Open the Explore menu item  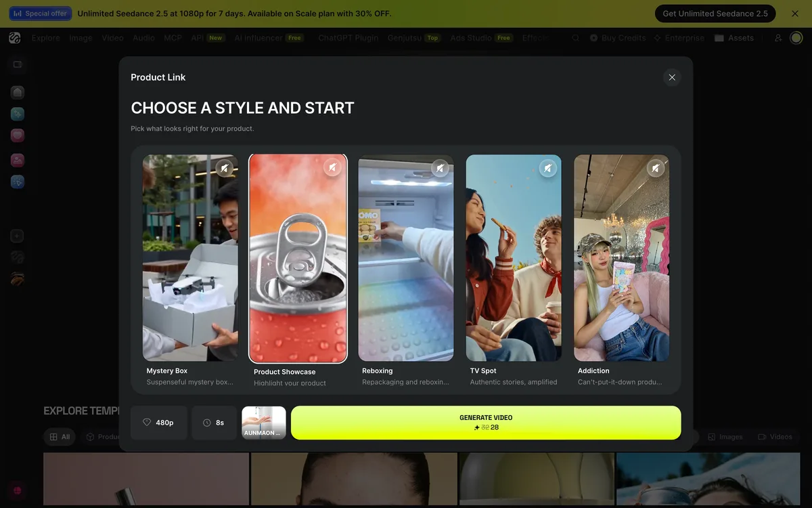click(45, 38)
